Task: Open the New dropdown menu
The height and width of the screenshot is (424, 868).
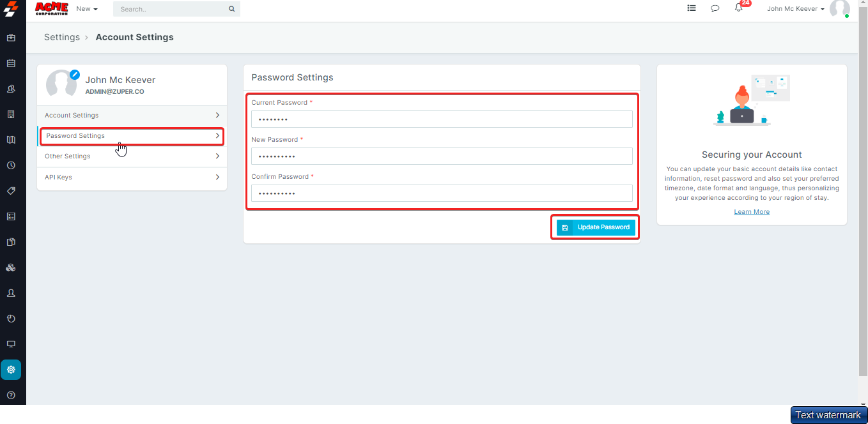Action: pos(87,9)
